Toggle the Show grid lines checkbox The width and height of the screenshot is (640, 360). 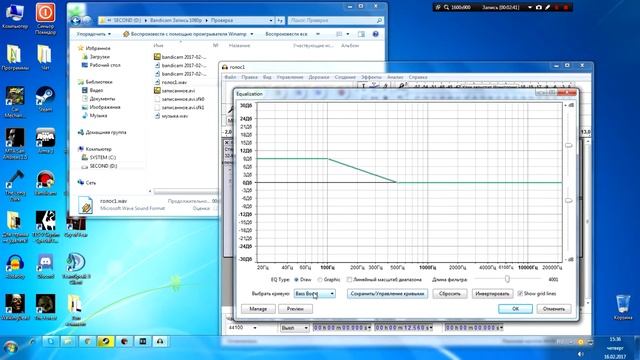(x=520, y=293)
